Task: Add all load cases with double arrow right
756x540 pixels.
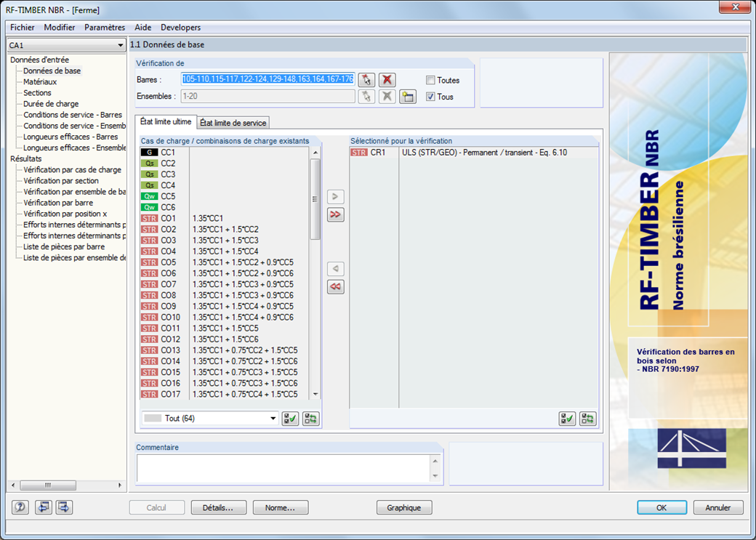Action: pyautogui.click(x=336, y=214)
